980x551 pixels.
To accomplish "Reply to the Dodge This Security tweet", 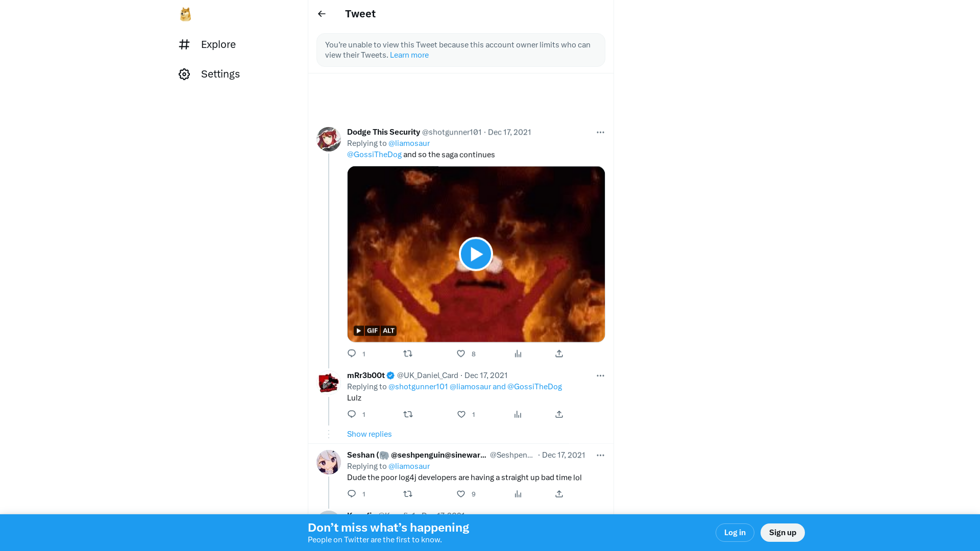I will point(352,354).
